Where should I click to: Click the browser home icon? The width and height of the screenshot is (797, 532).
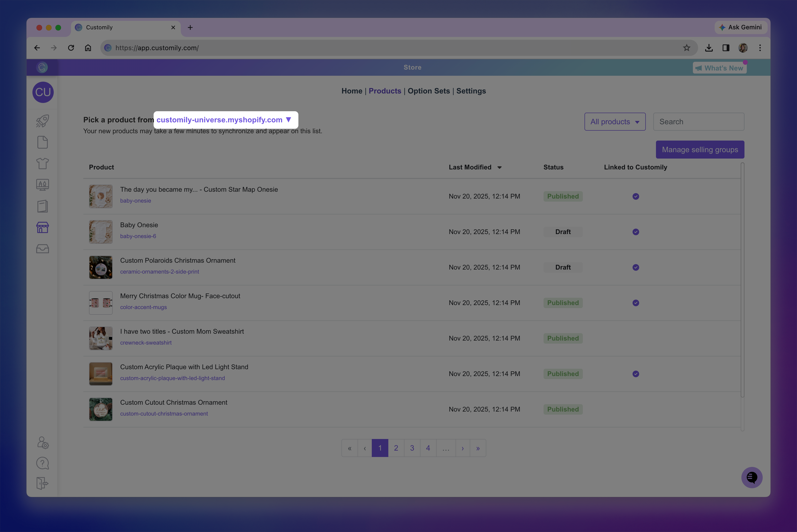click(88, 48)
